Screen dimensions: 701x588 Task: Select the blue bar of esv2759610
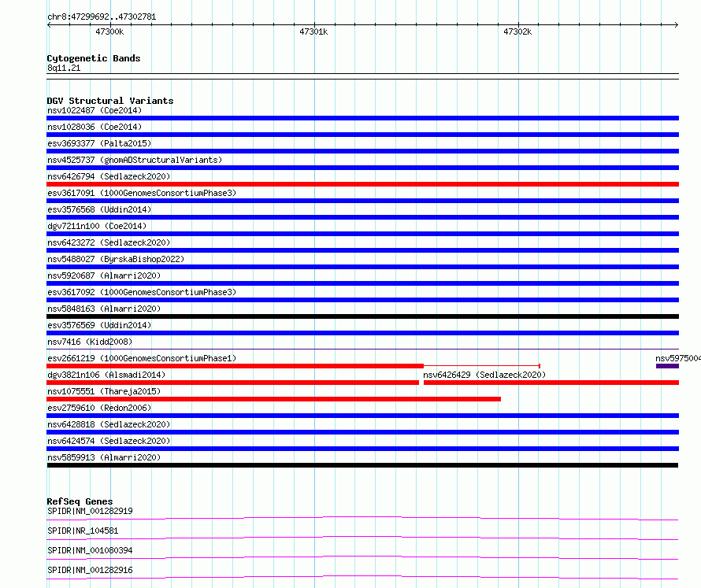[362, 416]
